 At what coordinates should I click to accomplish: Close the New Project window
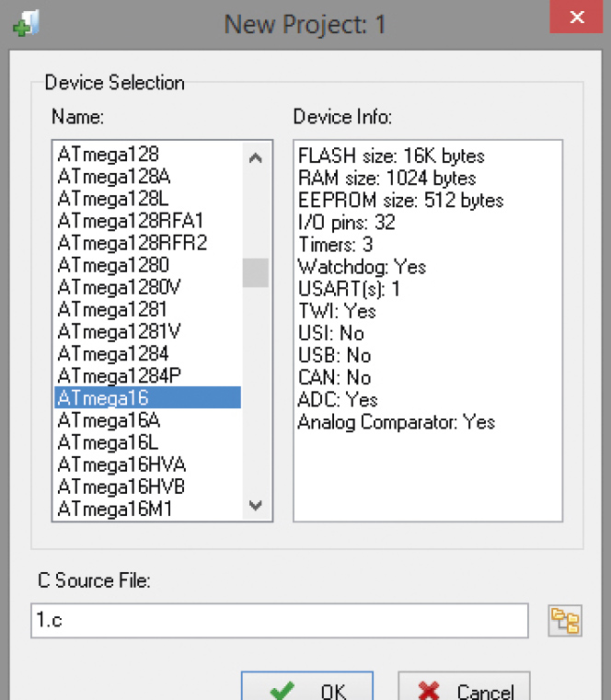pos(577,17)
